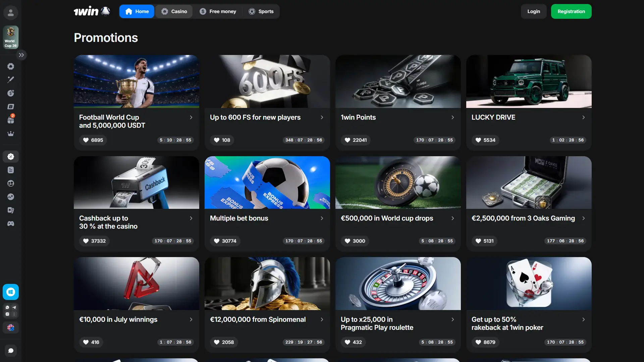Click the 1win logo
Screen dimensions: 644x362
[x=92, y=11]
